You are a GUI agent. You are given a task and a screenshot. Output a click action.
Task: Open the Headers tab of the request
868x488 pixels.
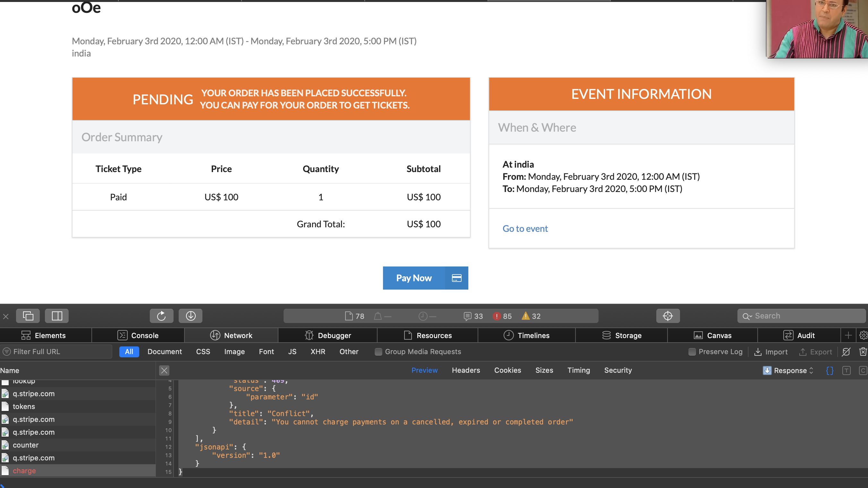(x=466, y=370)
